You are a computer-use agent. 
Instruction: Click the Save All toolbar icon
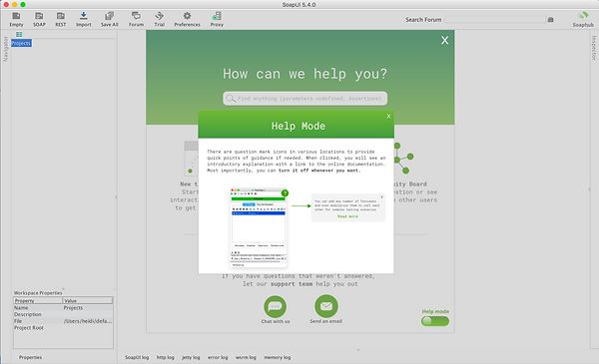point(109,19)
